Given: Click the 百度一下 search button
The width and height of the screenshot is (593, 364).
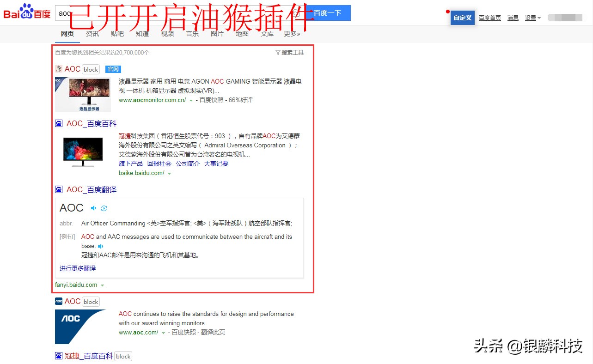Looking at the screenshot, I should click(326, 12).
